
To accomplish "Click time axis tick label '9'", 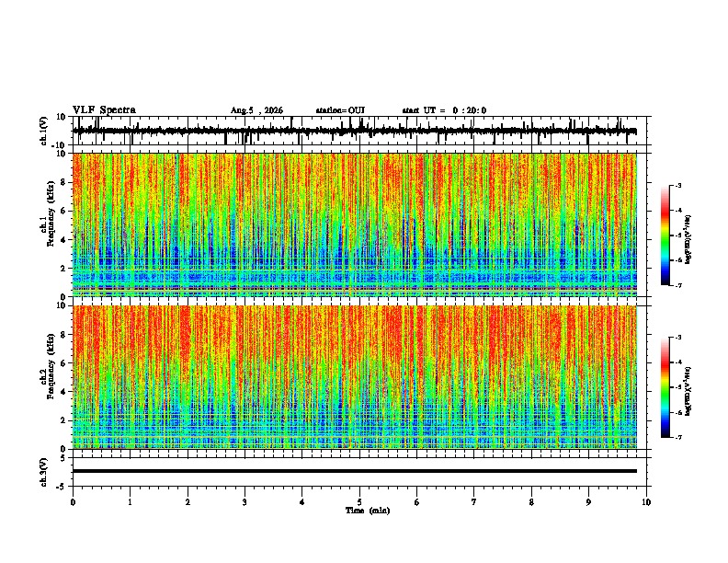I will point(588,502).
